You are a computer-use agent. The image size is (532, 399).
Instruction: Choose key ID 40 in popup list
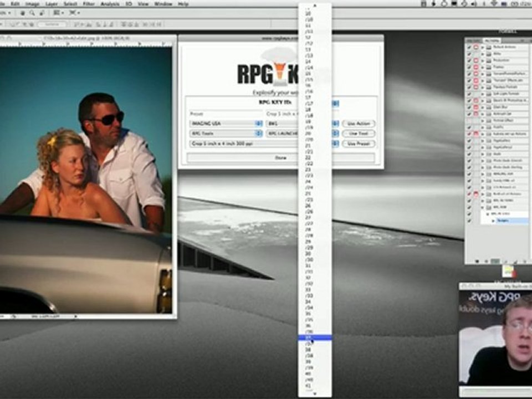click(x=315, y=374)
